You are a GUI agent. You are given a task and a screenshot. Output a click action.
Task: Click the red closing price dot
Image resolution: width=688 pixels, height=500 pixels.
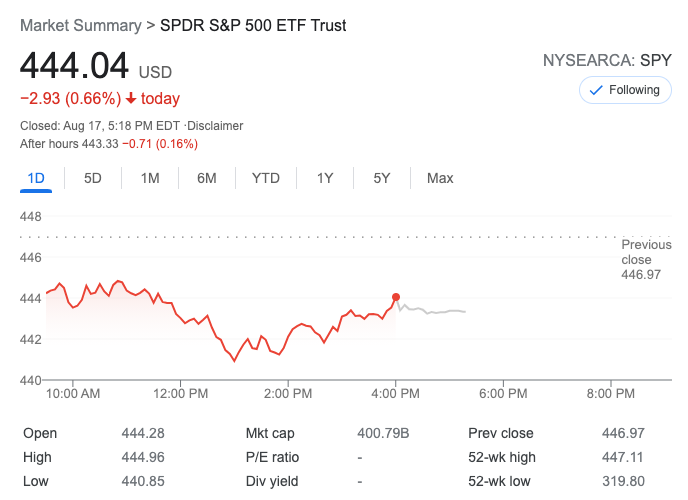point(396,297)
